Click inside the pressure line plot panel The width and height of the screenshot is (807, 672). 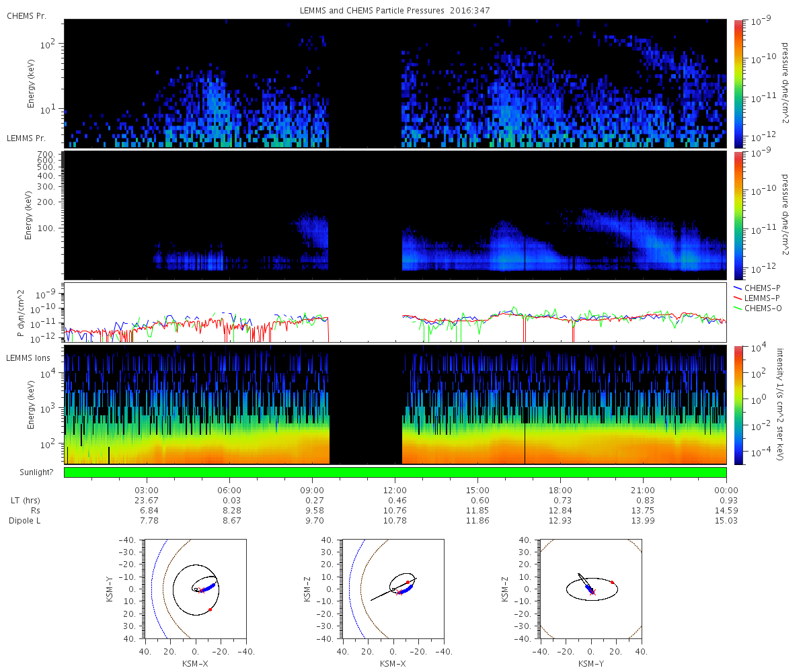pos(395,312)
